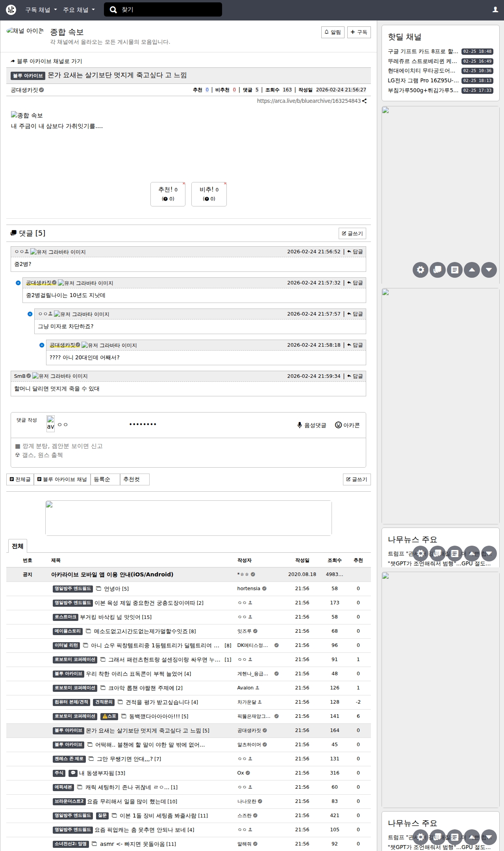Click the search magnifier icon
This screenshot has height=851, width=504.
(113, 10)
